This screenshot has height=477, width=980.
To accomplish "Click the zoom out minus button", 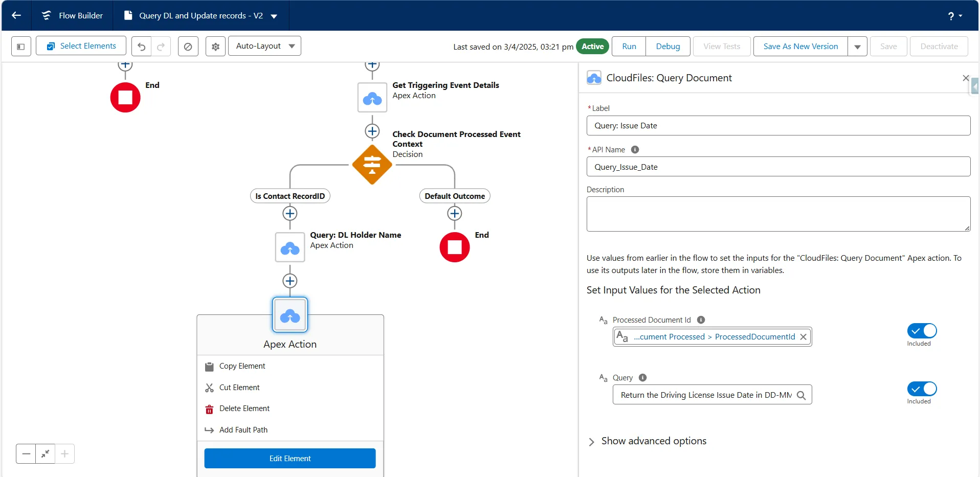I will point(26,453).
